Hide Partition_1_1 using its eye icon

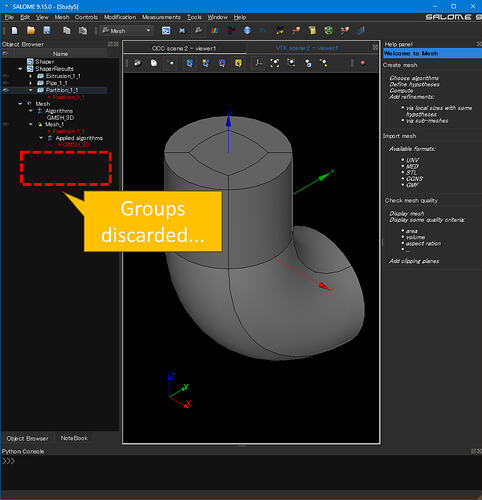coord(6,90)
